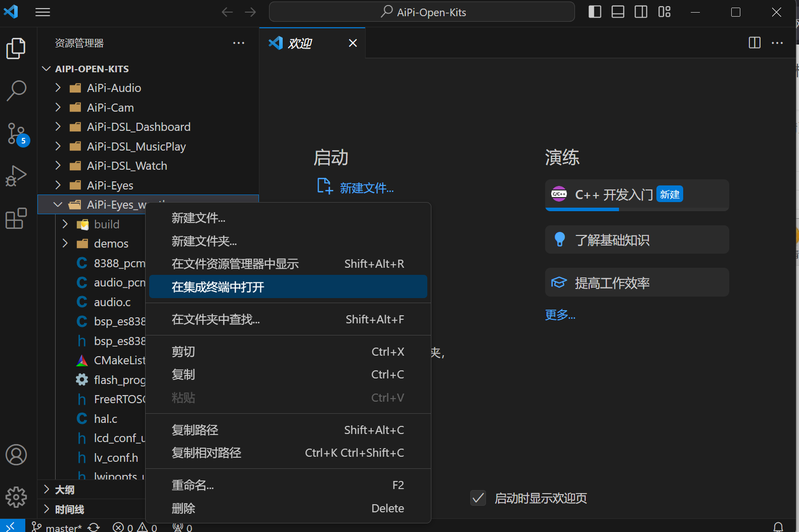799x532 pixels.
Task: Select 在集成终端中打开 menu entry
Action: click(288, 287)
